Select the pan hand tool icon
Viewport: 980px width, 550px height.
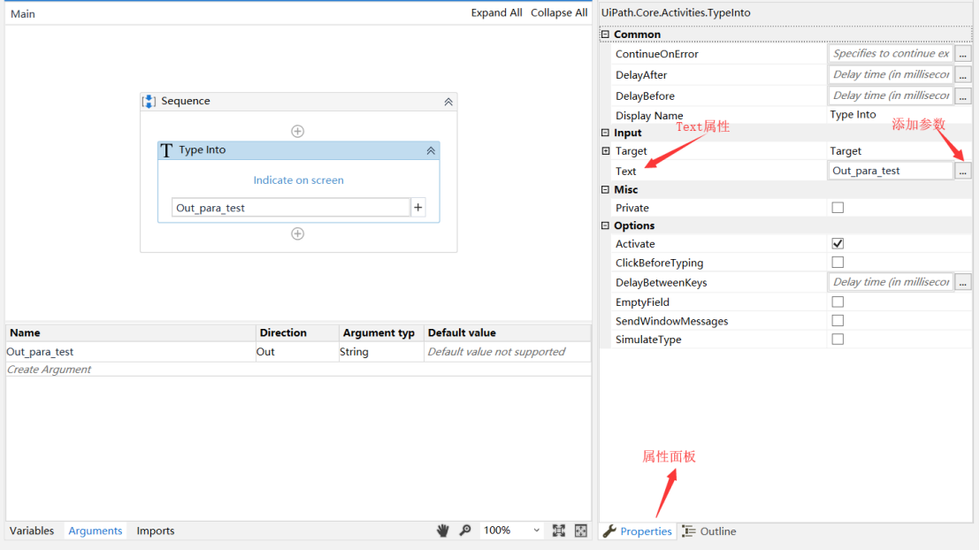442,531
